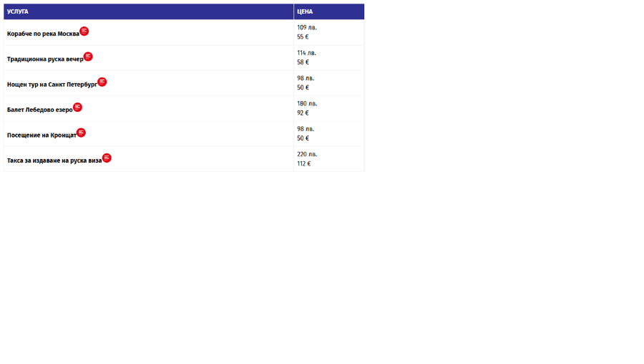Select the text Такса за издаване на руска виза

coord(54,161)
